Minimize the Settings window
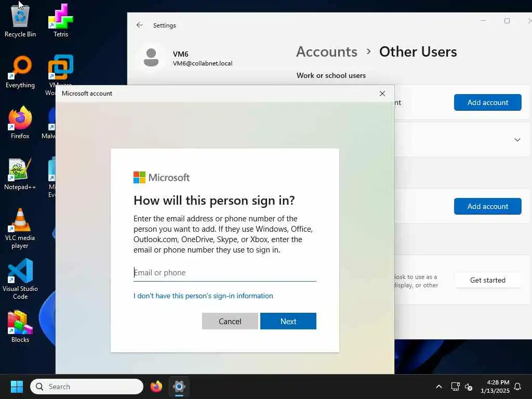This screenshot has width=532, height=399. [483, 21]
